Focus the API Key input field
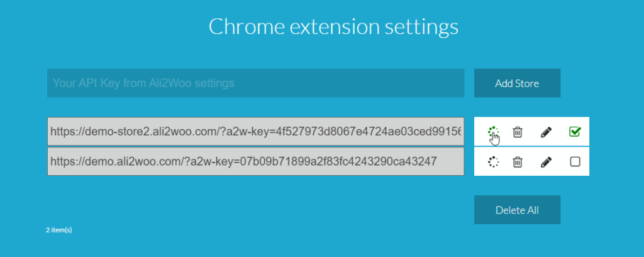The width and height of the screenshot is (644, 257). click(x=255, y=83)
